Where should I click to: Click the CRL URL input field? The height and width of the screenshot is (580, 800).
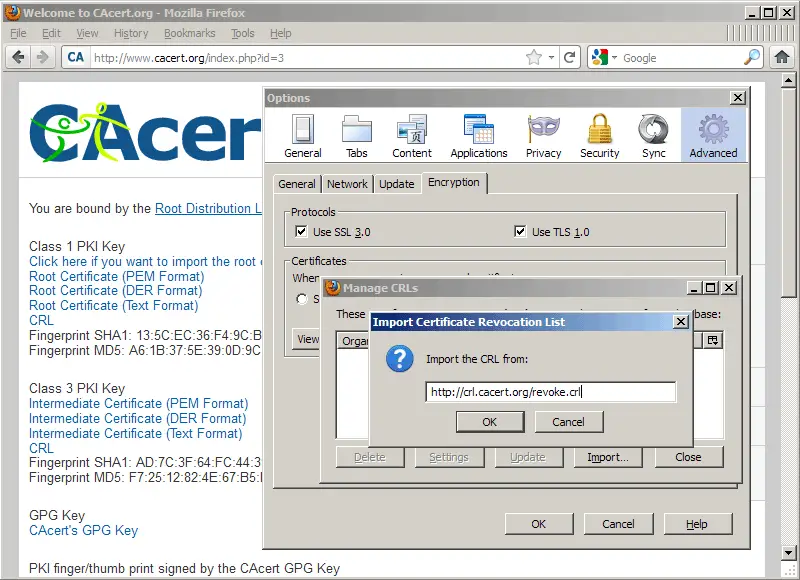551,392
